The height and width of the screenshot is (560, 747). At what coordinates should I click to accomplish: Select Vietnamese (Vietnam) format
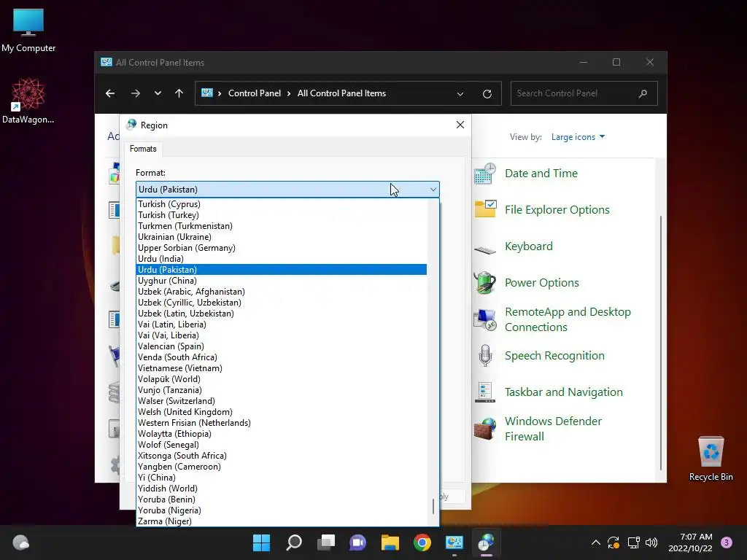pos(281,368)
